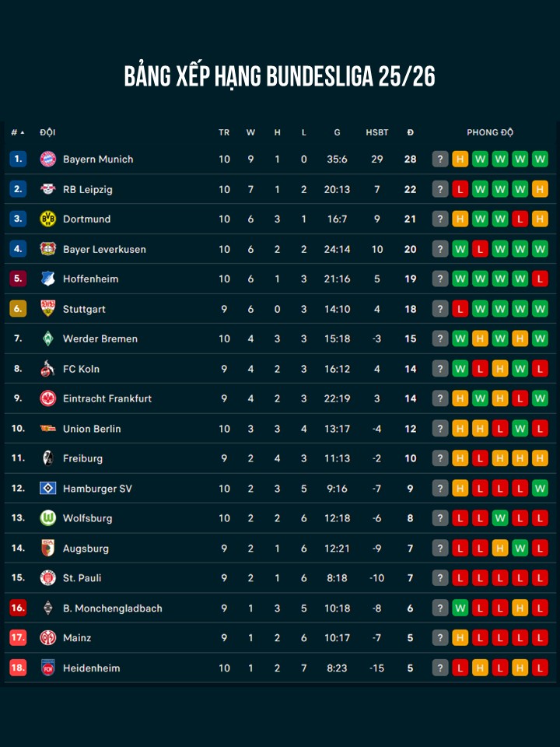
Task: Click the Mainz club logo
Action: [48, 638]
